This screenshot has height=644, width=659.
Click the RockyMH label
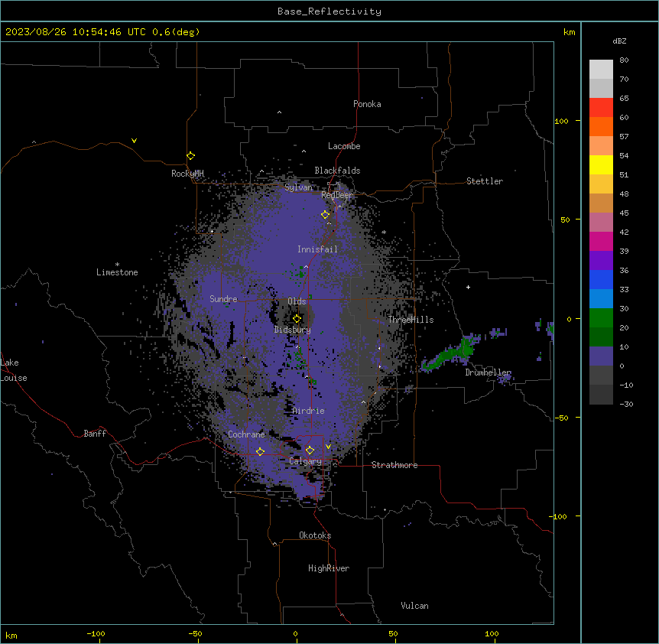coord(187,174)
